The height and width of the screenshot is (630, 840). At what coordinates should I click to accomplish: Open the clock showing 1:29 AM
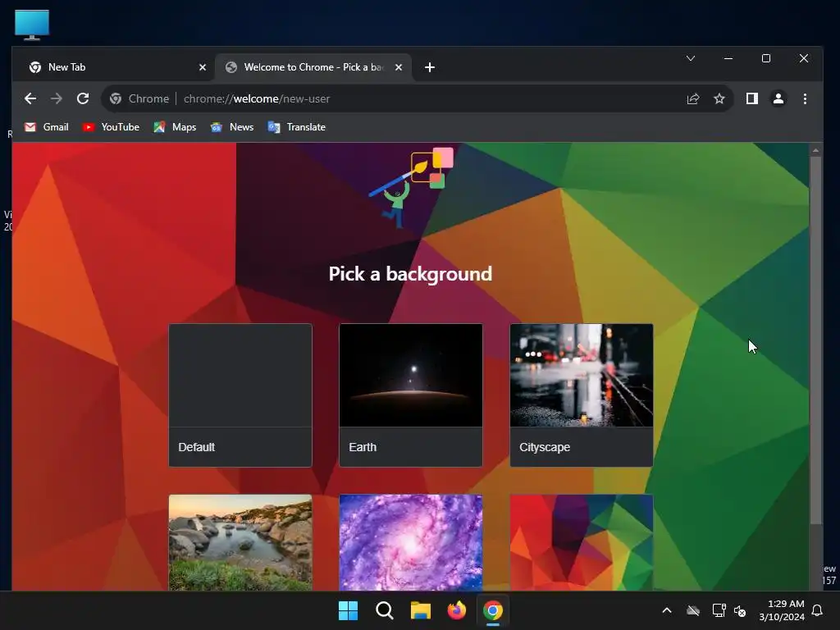(x=782, y=610)
